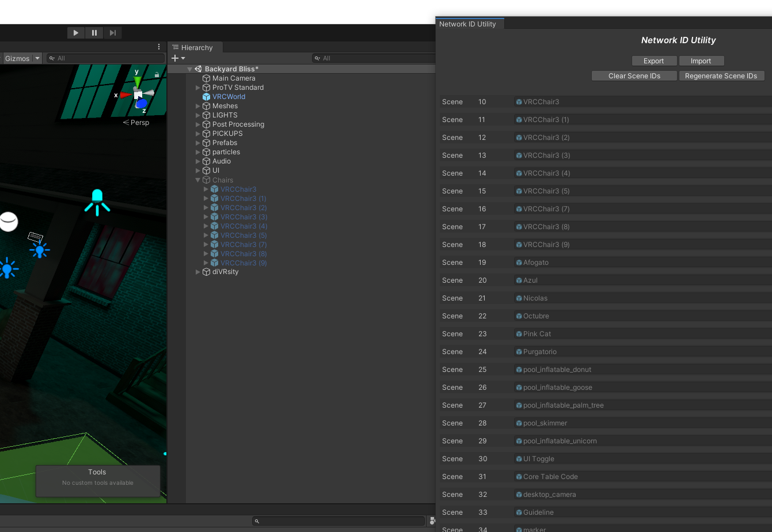Screen dimensions: 772x532
Task: Click Clear Scene IDs button
Action: click(634, 76)
